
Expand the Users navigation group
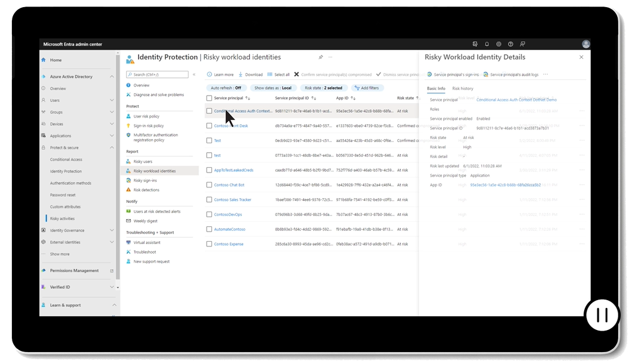[x=112, y=100]
